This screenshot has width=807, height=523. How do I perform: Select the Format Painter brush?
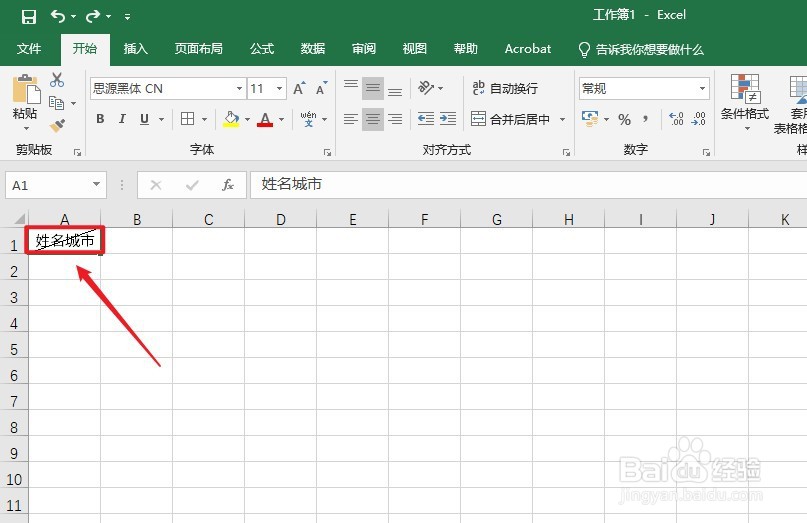pyautogui.click(x=57, y=126)
